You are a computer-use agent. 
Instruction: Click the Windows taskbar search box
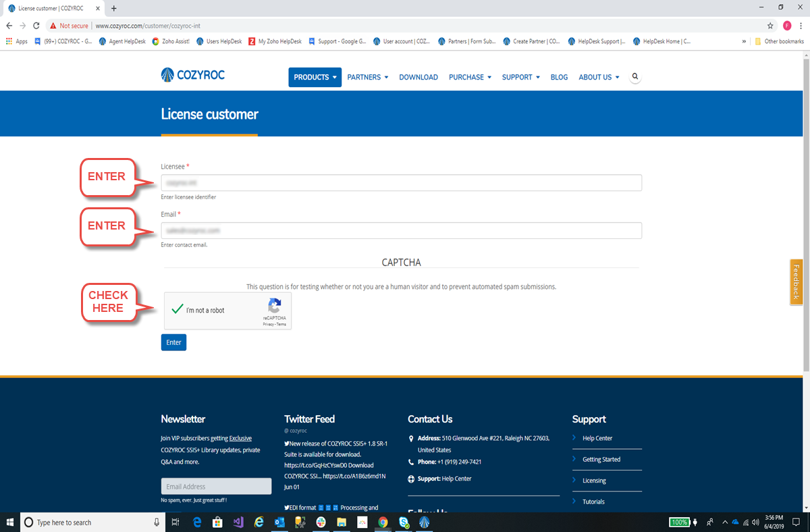(92, 522)
